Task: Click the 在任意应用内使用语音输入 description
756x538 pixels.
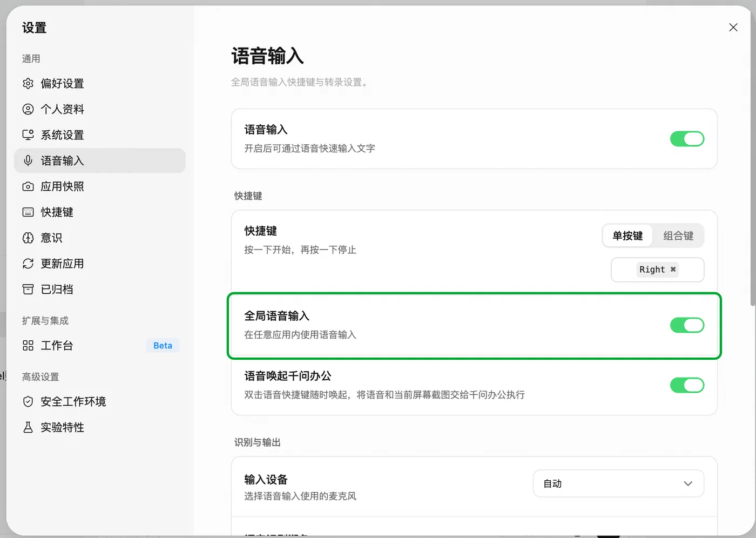Action: pos(300,335)
